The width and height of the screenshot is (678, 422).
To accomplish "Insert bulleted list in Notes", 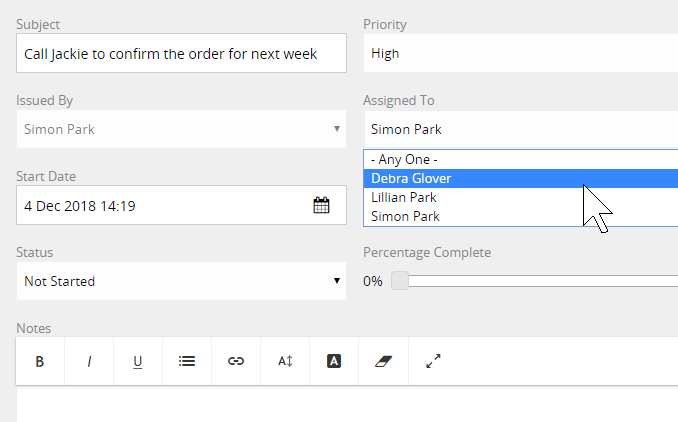I will click(x=187, y=361).
